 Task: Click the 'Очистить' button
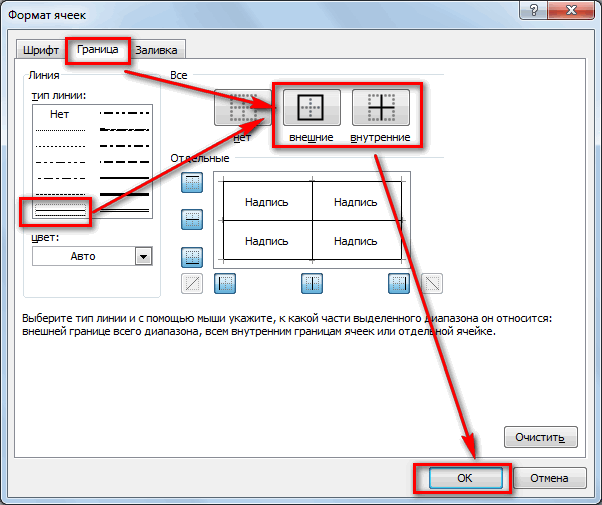pos(541,437)
